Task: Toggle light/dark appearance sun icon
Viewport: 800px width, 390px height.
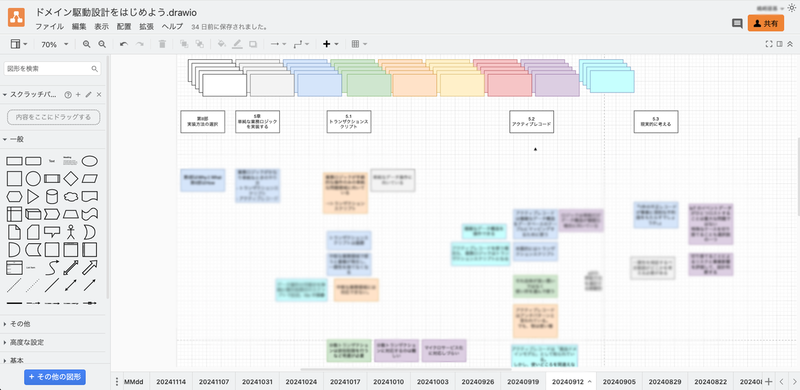Action: click(792, 8)
